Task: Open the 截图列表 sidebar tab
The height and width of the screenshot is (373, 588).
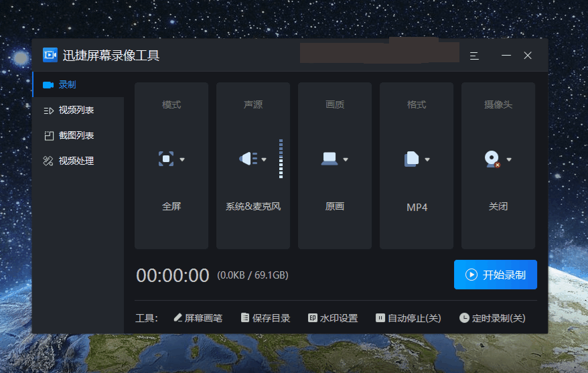Action: click(78, 136)
